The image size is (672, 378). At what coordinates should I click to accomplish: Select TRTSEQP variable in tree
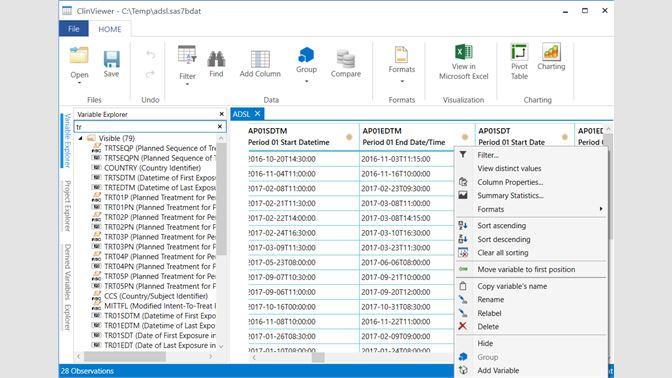[x=160, y=148]
